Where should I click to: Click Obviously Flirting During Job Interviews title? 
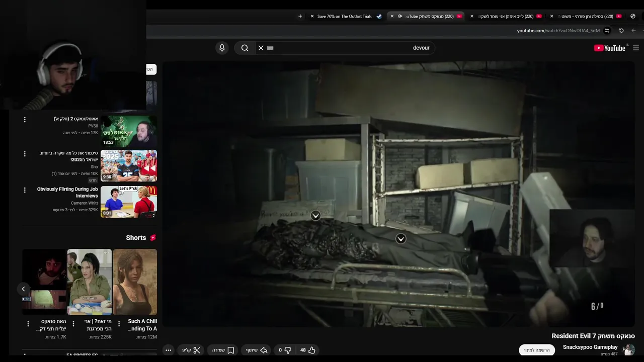coord(67,193)
